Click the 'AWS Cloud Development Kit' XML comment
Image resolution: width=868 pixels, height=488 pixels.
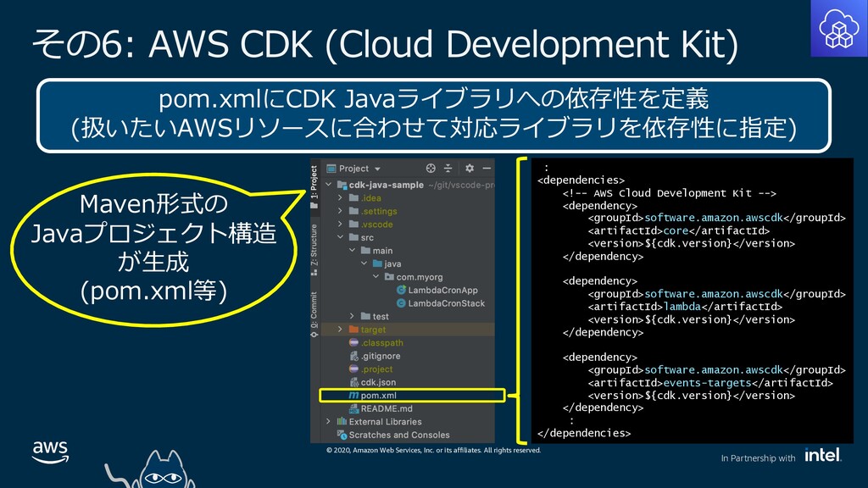point(670,193)
